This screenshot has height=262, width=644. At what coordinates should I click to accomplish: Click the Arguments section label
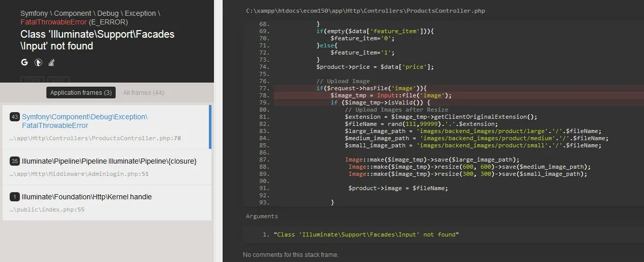262,216
